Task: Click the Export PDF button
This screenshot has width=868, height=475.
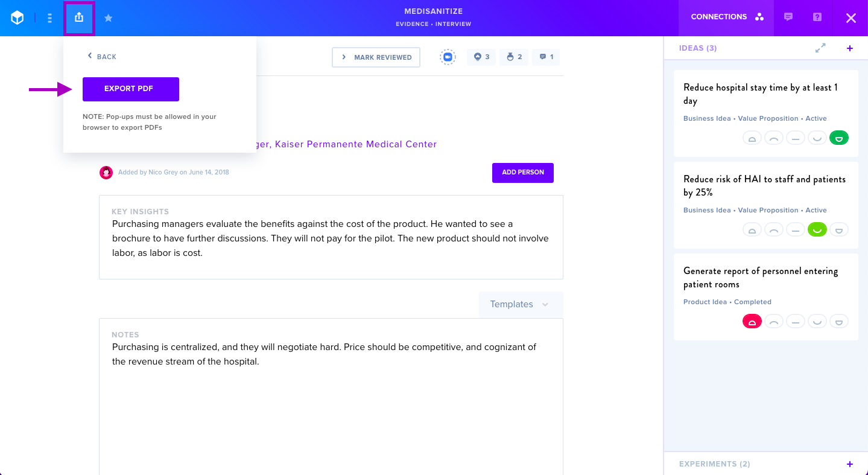Action: coord(131,89)
